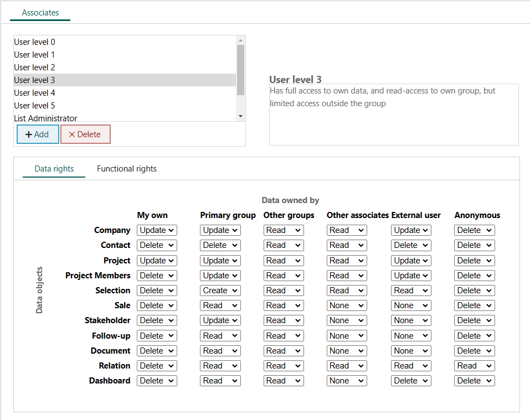Open Sale Other associates dropdown
The width and height of the screenshot is (530, 420).
click(x=347, y=305)
